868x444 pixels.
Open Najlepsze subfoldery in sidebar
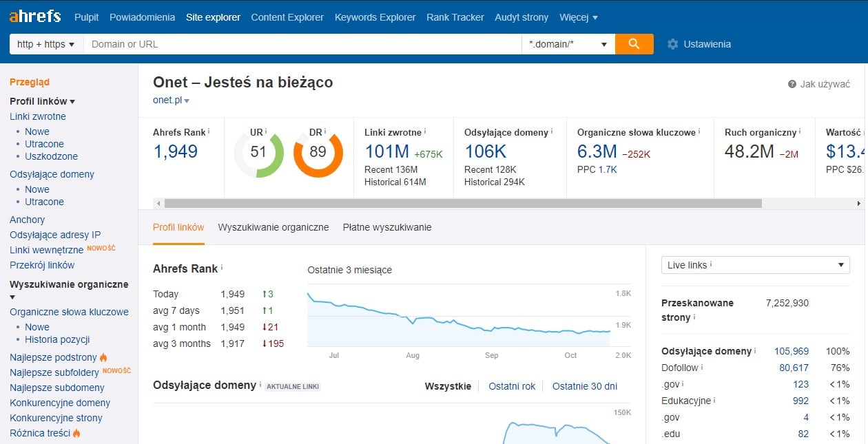[54, 372]
